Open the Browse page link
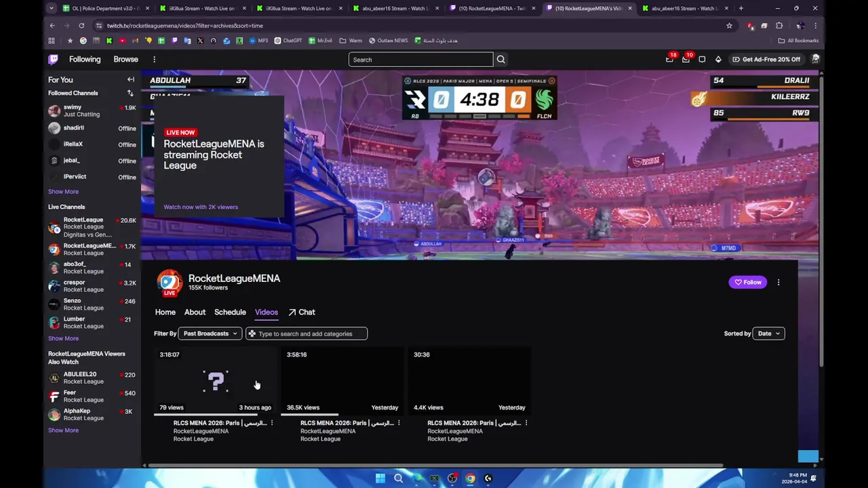The image size is (868, 488). click(x=125, y=60)
